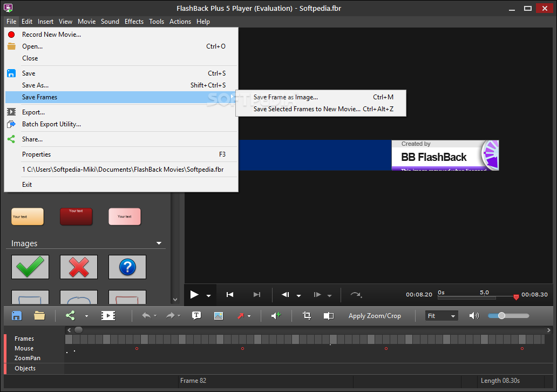Click the Insert Text box icon
Screen dimensions: 557x392
(196, 315)
